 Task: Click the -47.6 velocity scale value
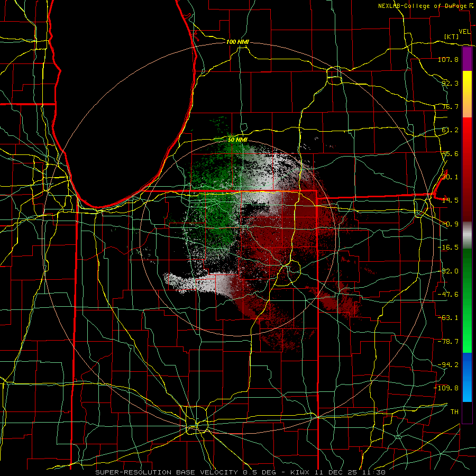(448, 295)
